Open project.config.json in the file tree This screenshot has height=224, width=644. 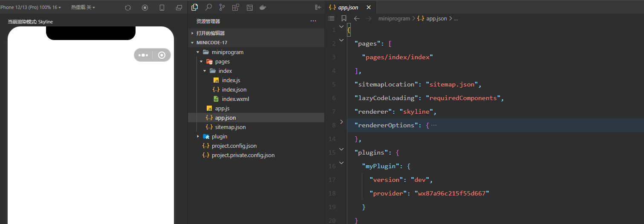coord(256,146)
